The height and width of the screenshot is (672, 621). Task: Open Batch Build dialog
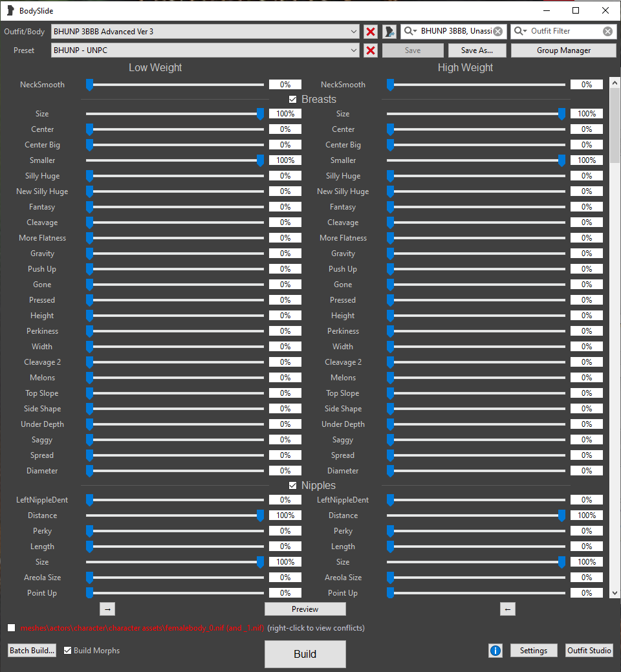(x=32, y=651)
